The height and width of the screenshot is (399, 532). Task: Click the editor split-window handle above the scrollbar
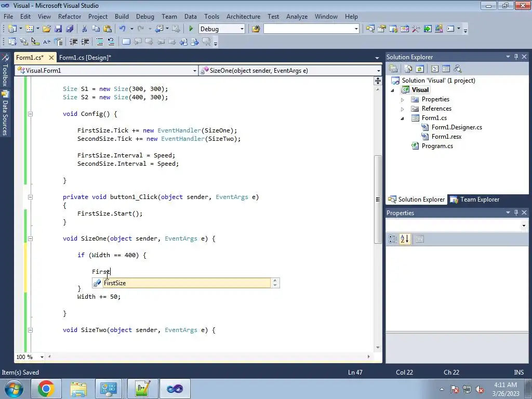tap(378, 81)
